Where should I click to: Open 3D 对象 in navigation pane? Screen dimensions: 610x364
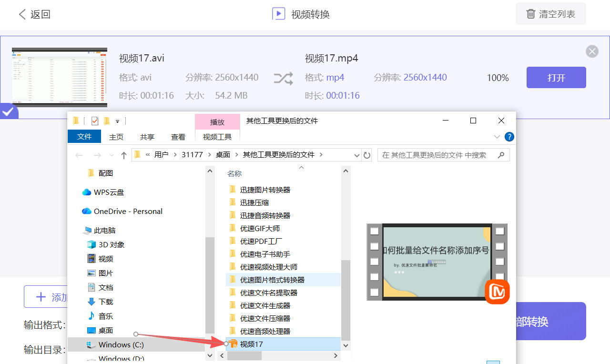click(x=106, y=244)
